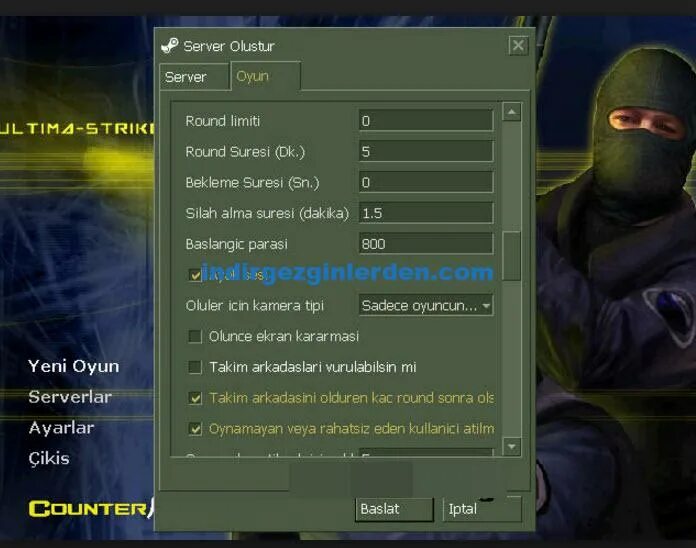This screenshot has width=696, height=548.
Task: Enable Olunce ekran kararmasi checkbox
Action: (195, 336)
